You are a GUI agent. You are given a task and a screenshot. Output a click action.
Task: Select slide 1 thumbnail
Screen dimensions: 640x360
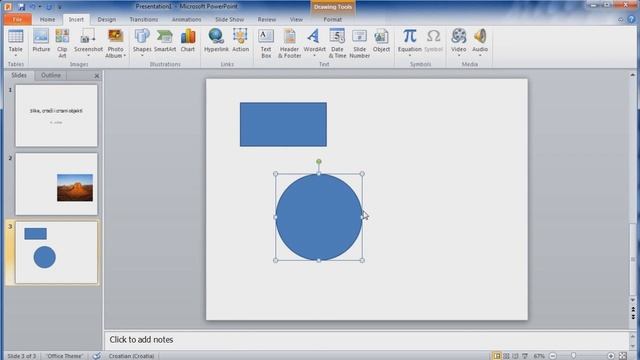(56, 116)
